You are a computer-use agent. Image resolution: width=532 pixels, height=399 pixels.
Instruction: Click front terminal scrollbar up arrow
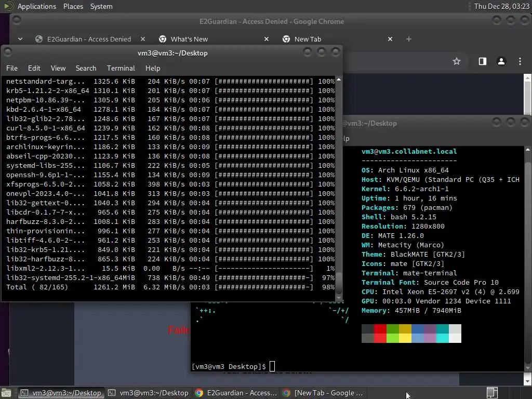coord(339,79)
